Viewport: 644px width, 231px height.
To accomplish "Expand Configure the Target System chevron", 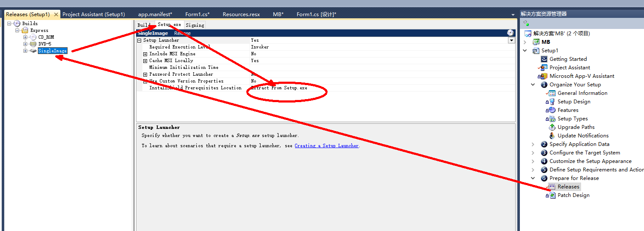I will [533, 152].
